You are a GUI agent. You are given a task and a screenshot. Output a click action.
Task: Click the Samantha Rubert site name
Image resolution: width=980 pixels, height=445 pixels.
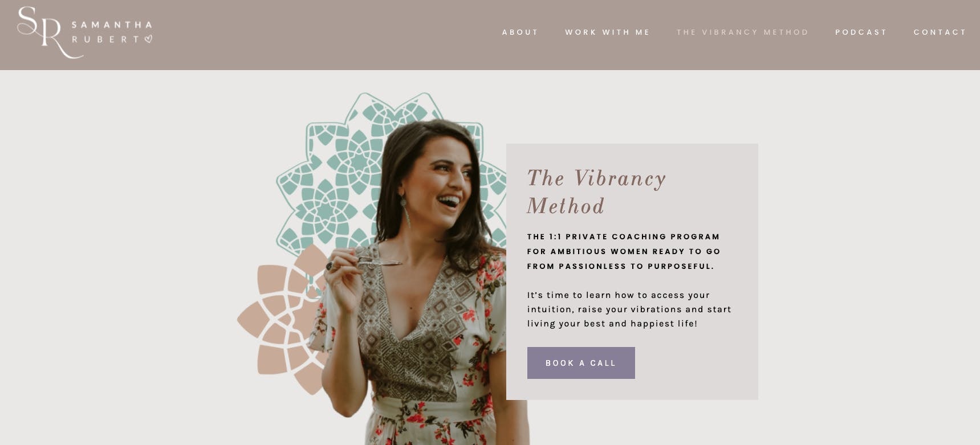click(x=112, y=32)
